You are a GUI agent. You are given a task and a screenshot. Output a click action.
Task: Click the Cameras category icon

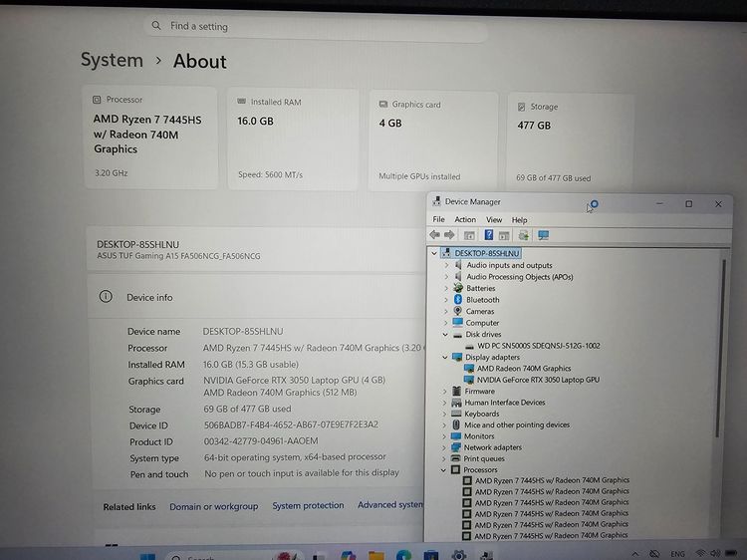pos(458,311)
